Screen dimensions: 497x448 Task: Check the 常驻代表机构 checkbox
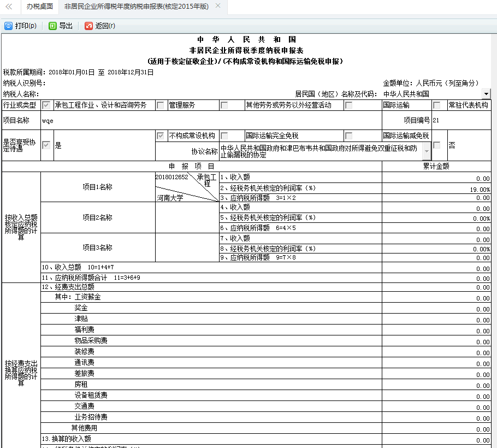(437, 105)
